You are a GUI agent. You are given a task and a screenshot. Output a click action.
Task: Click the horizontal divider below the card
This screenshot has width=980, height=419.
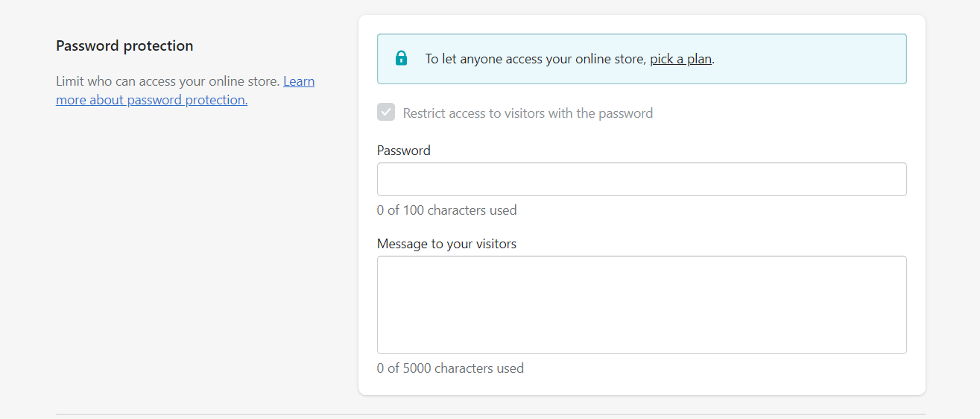(490, 414)
